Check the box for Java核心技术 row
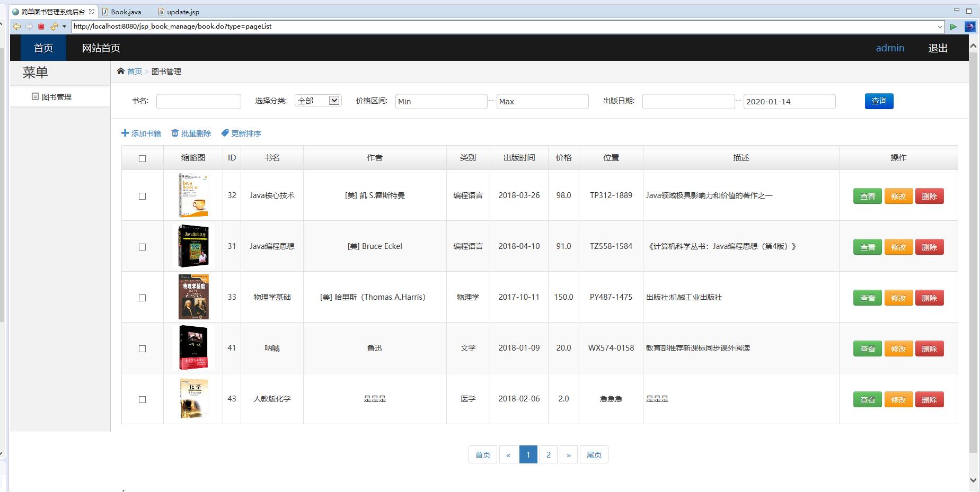 (142, 196)
